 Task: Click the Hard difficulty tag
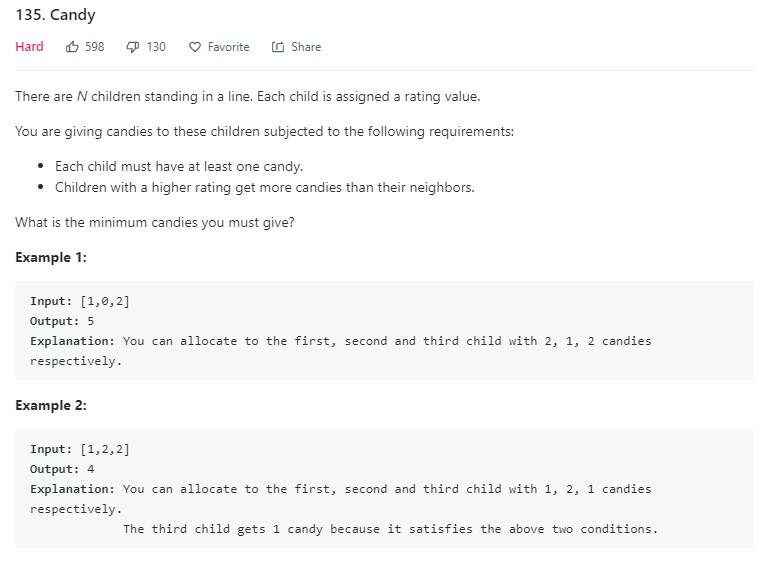pos(29,47)
